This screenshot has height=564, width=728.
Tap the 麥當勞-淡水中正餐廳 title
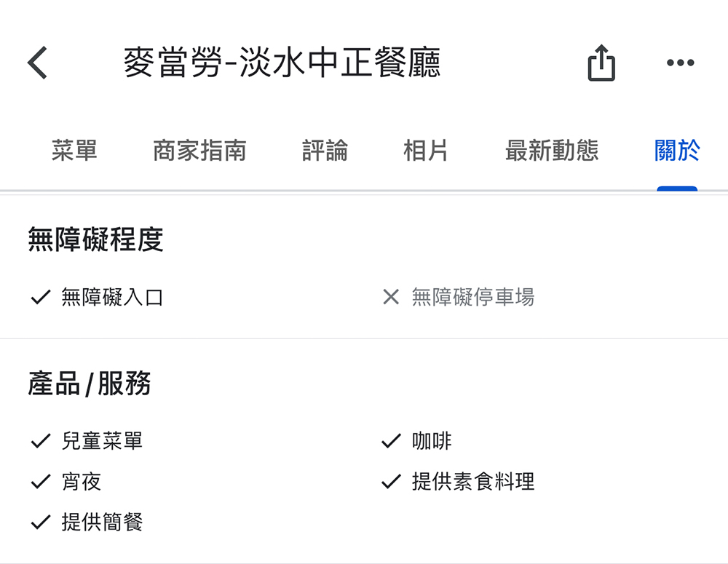pos(282,63)
